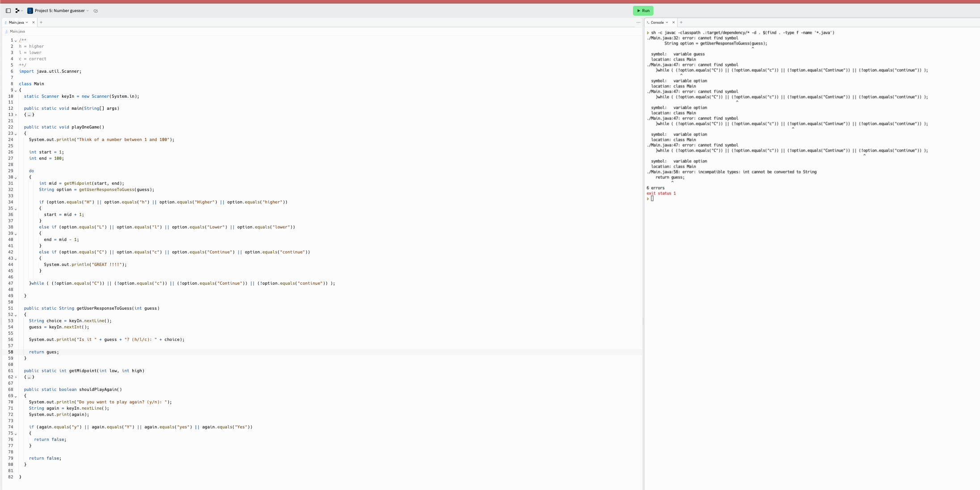980x490 pixels.
Task: Switch to the Console tab
Action: tap(658, 22)
